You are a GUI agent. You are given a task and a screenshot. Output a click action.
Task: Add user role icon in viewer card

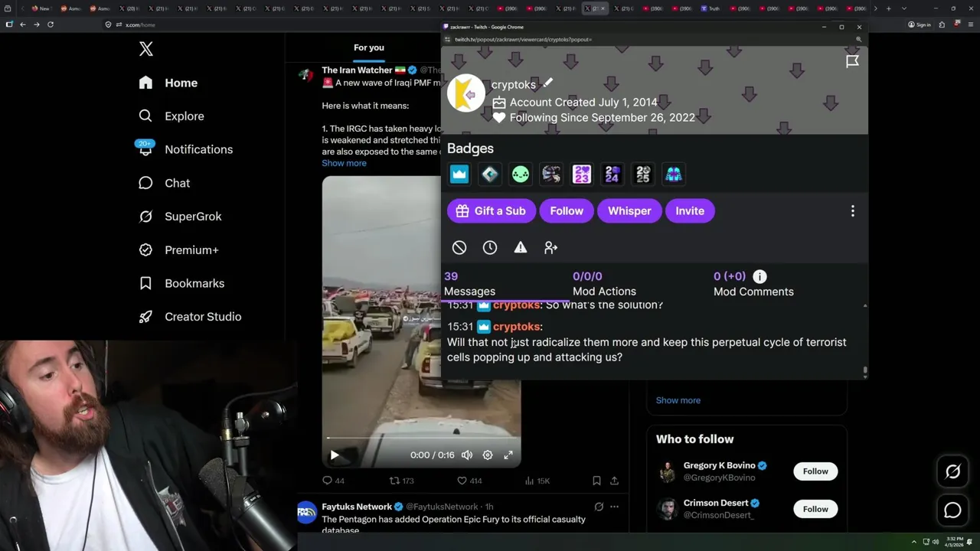551,248
